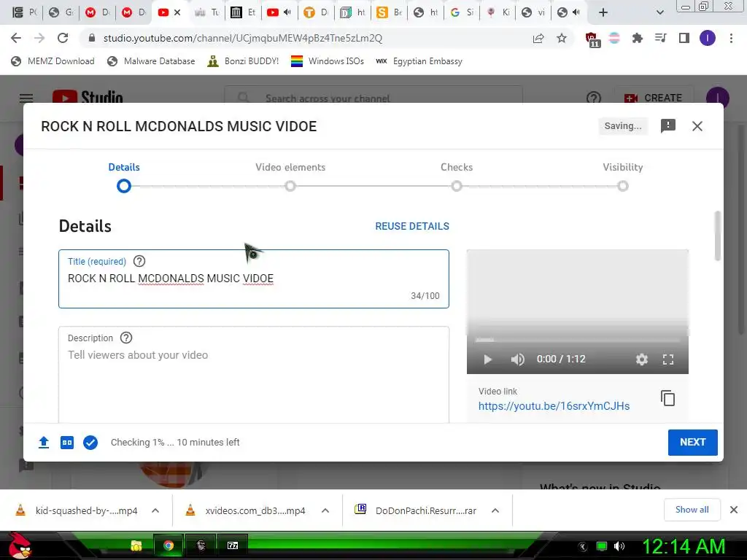The height and width of the screenshot is (560, 747).
Task: Click the upload status arrow icon
Action: [x=44, y=443]
